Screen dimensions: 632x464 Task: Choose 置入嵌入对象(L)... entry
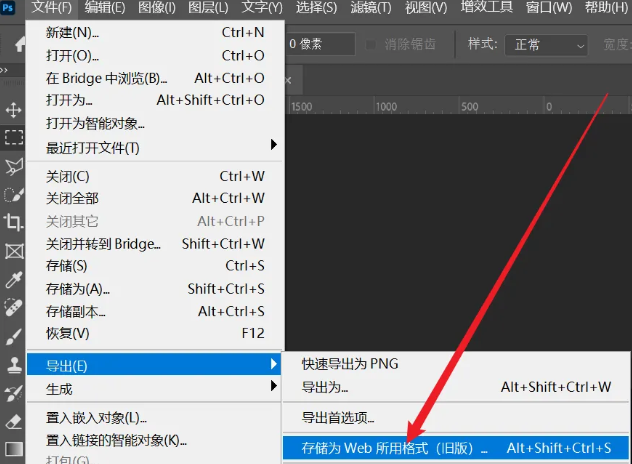(154, 418)
